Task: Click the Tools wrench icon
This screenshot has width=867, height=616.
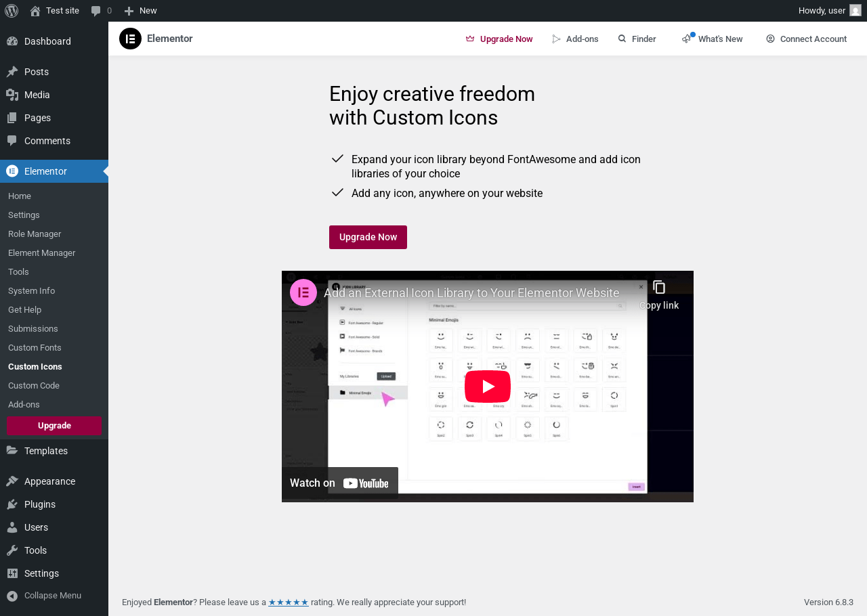Action: tap(12, 550)
